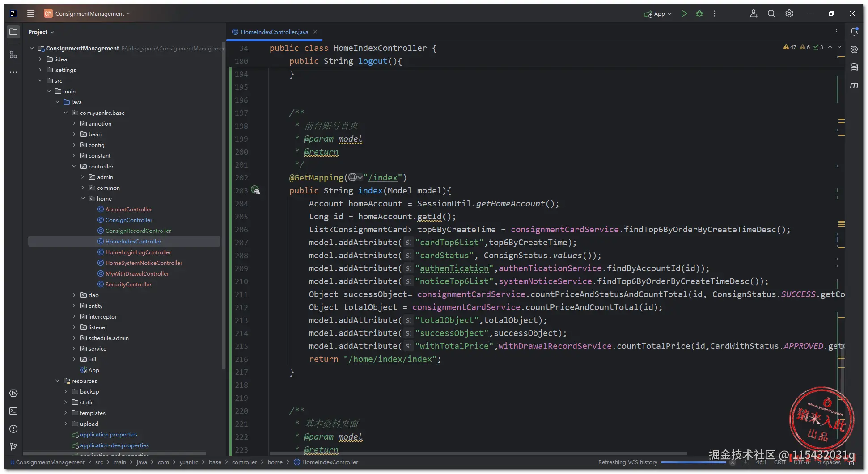Open ConsignRecordController in the tree

138,231
